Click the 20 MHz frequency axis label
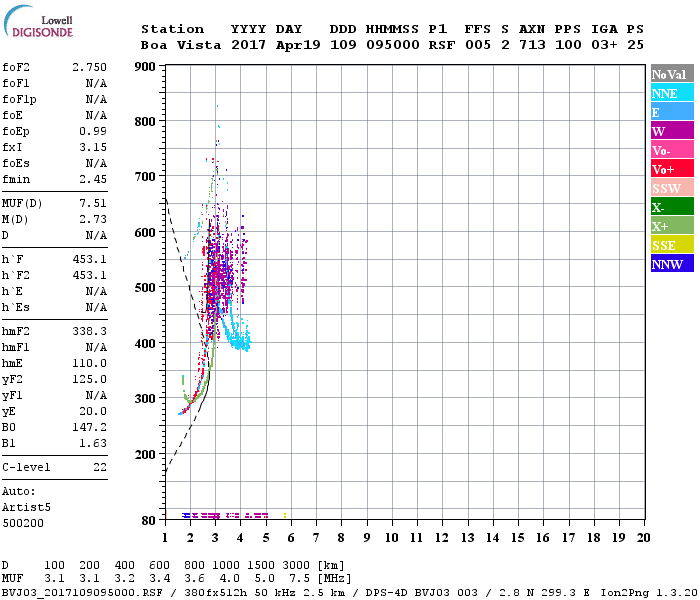Image resolution: width=700 pixels, height=600 pixels. point(642,537)
